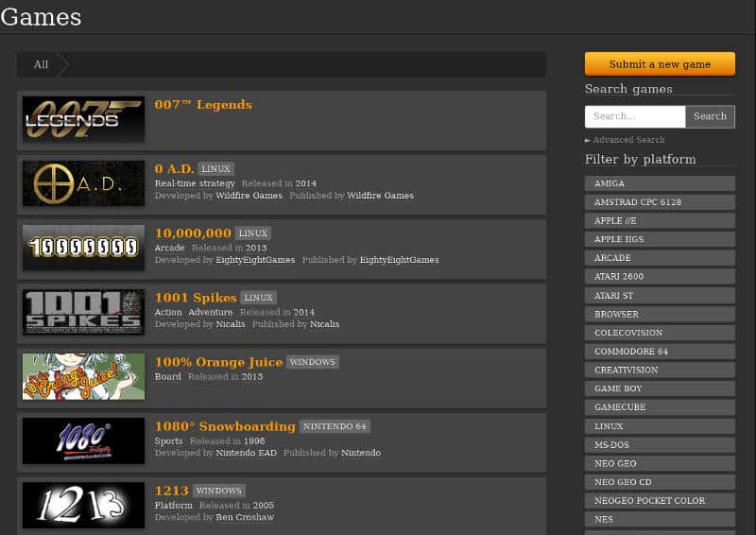756x535 pixels.
Task: Filter by APPLE //E platform
Action: (x=660, y=220)
